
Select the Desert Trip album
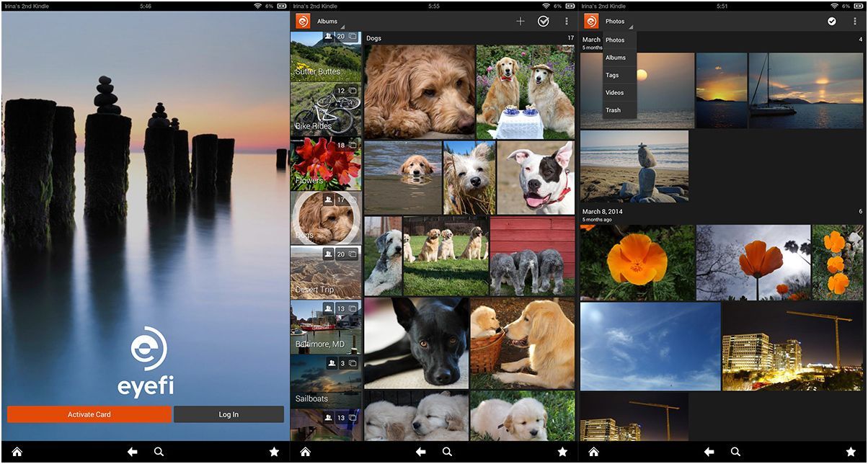pos(326,272)
